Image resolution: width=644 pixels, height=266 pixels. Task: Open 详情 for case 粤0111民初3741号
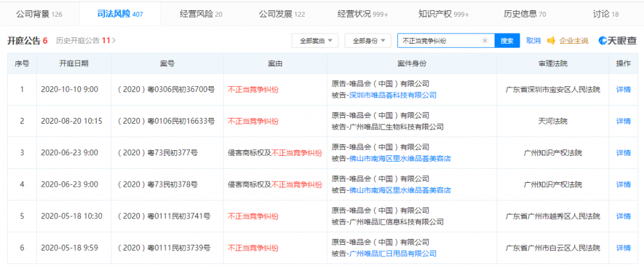pos(623,216)
